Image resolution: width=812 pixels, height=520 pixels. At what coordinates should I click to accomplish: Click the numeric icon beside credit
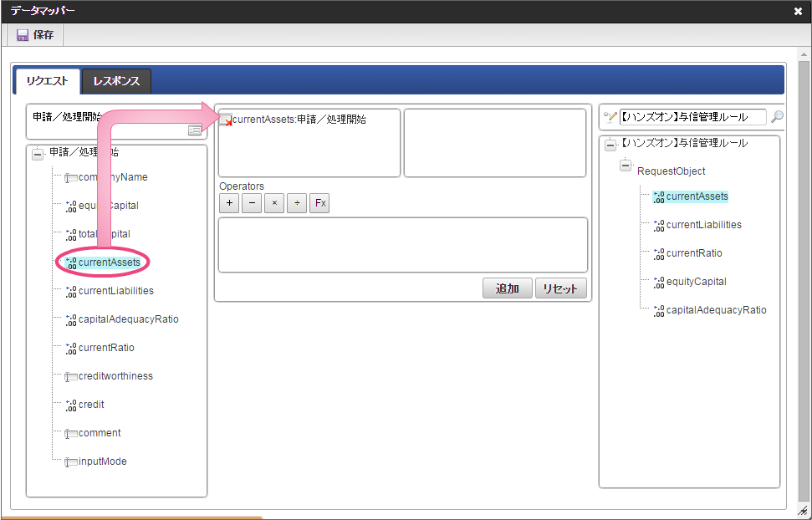71,405
